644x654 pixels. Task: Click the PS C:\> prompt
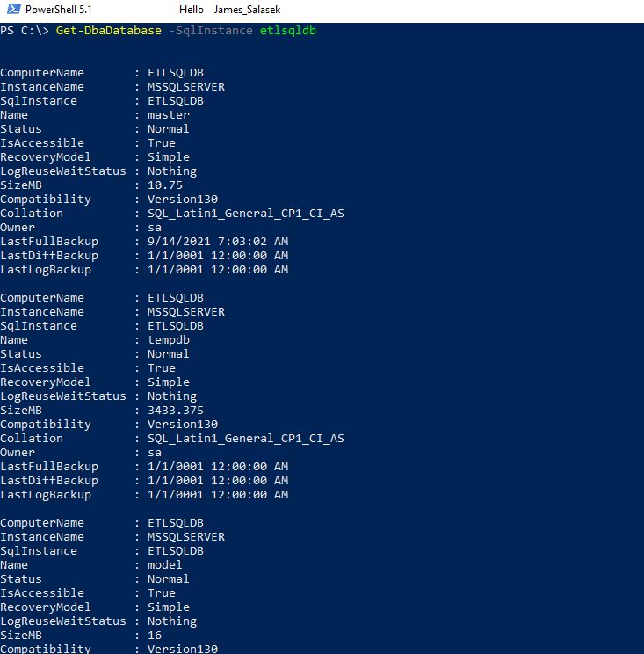(24, 31)
